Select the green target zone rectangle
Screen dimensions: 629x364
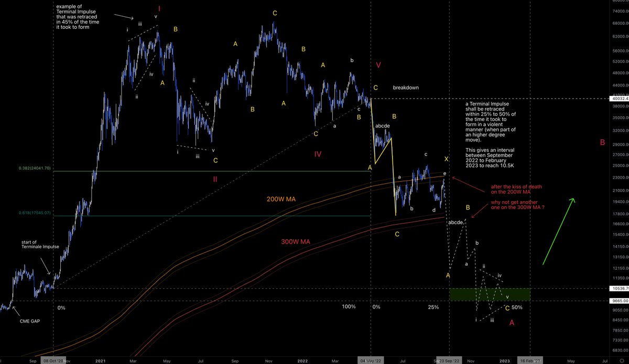click(x=490, y=294)
